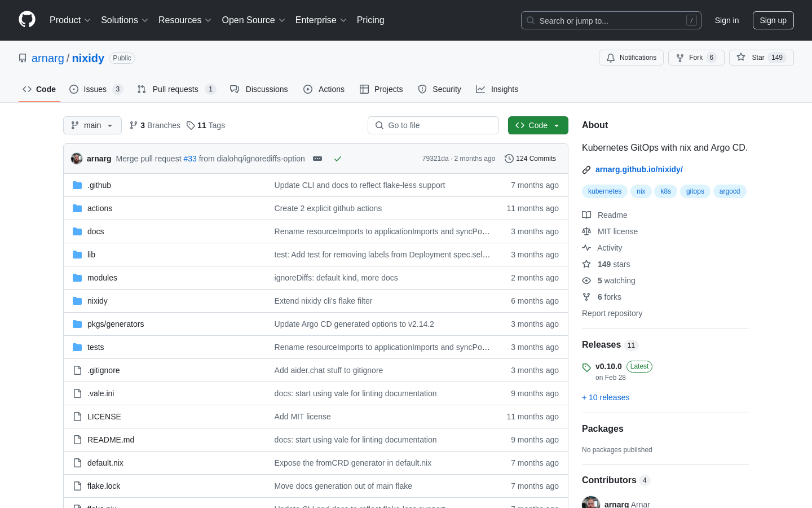Switch to the Issues tab
The image size is (812, 508).
pos(96,89)
